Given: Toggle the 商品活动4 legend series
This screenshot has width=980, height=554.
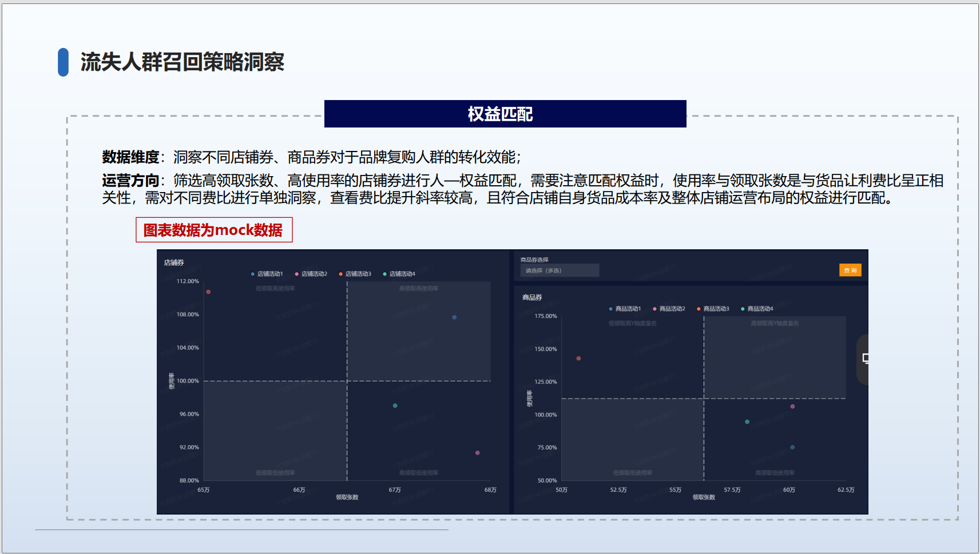Looking at the screenshot, I should pos(757,309).
